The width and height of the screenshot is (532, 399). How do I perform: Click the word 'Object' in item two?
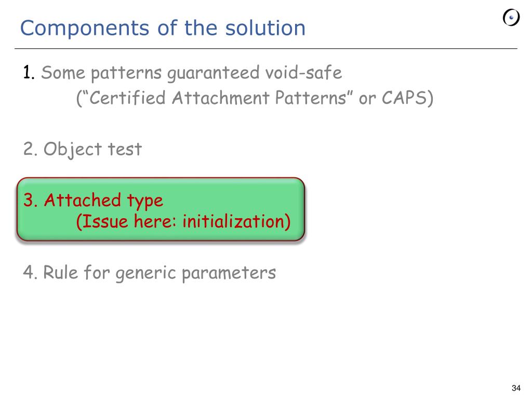tap(73, 150)
